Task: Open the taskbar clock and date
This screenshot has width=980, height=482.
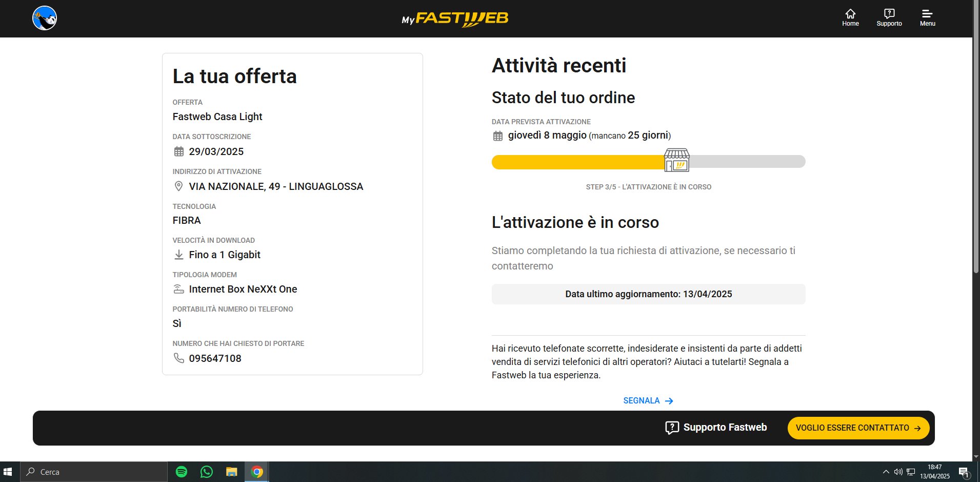Action: [934, 472]
